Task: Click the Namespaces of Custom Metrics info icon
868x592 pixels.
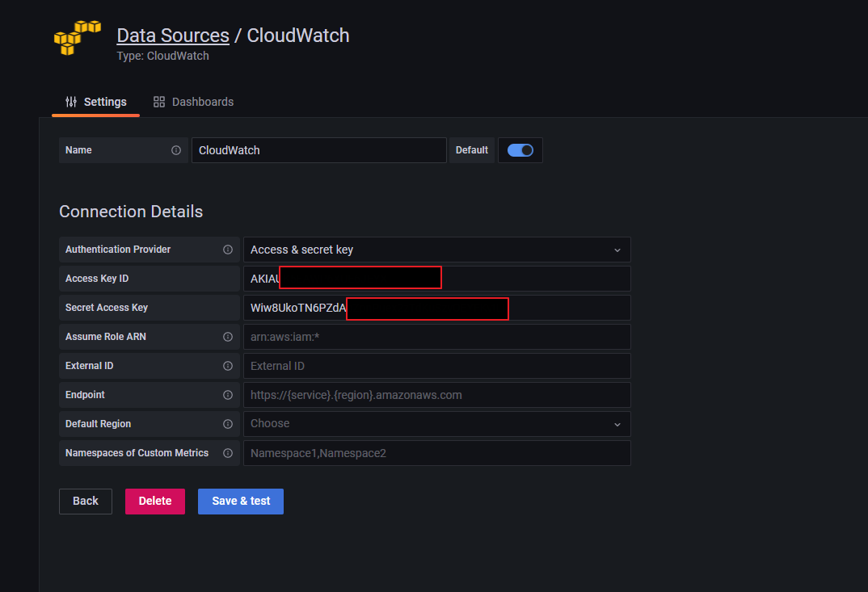Action: click(x=228, y=453)
